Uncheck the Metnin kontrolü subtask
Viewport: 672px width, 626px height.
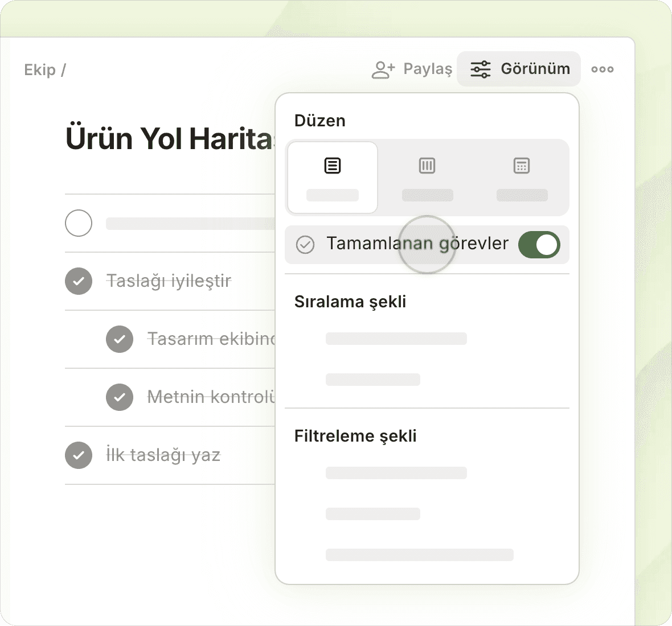pos(120,397)
